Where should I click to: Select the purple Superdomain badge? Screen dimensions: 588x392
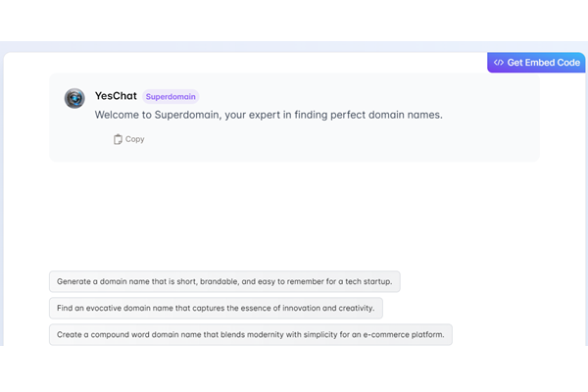tap(171, 97)
